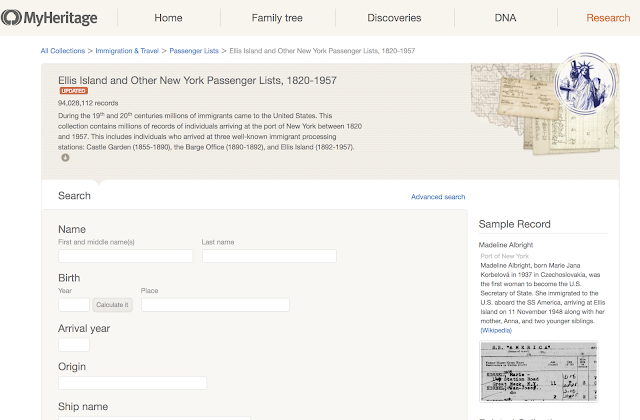The width and height of the screenshot is (640, 420).
Task: Focus the Arrival year field
Action: [74, 345]
